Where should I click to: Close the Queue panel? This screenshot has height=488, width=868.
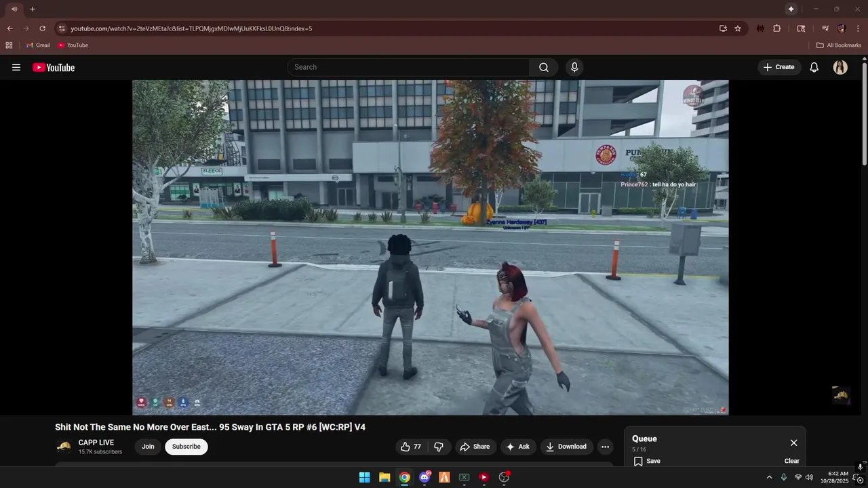pos(793,443)
